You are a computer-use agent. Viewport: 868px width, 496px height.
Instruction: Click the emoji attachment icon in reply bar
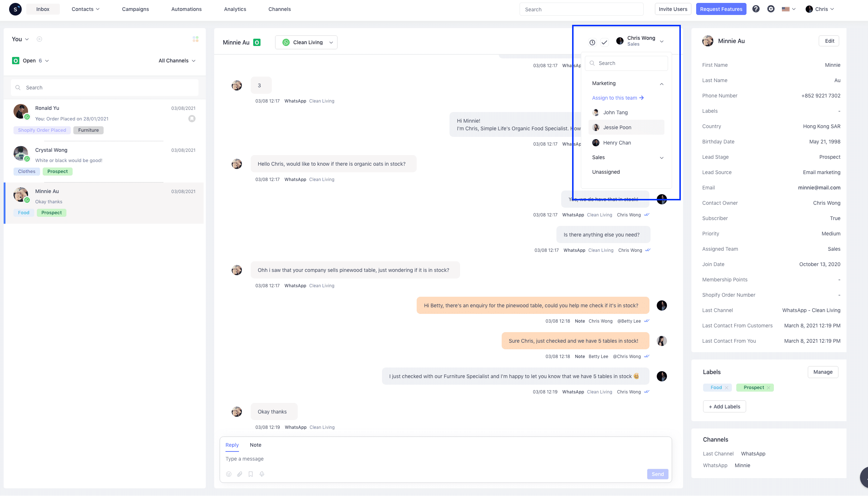pos(229,474)
